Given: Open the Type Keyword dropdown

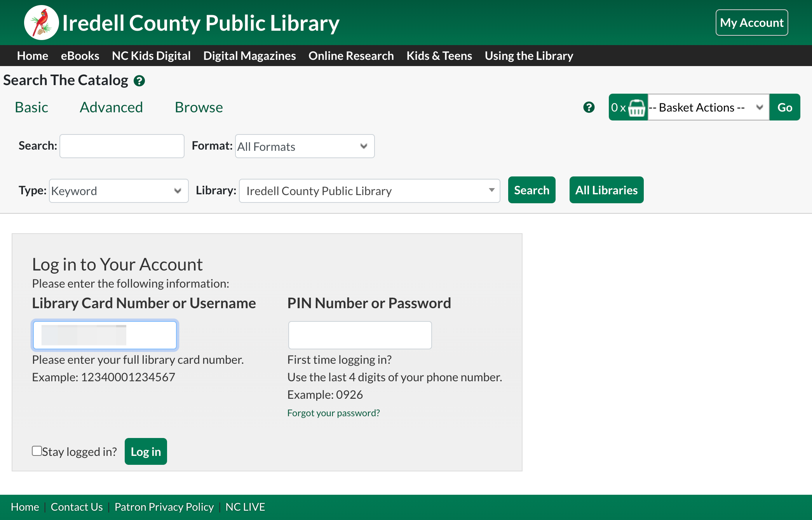Looking at the screenshot, I should coord(118,191).
